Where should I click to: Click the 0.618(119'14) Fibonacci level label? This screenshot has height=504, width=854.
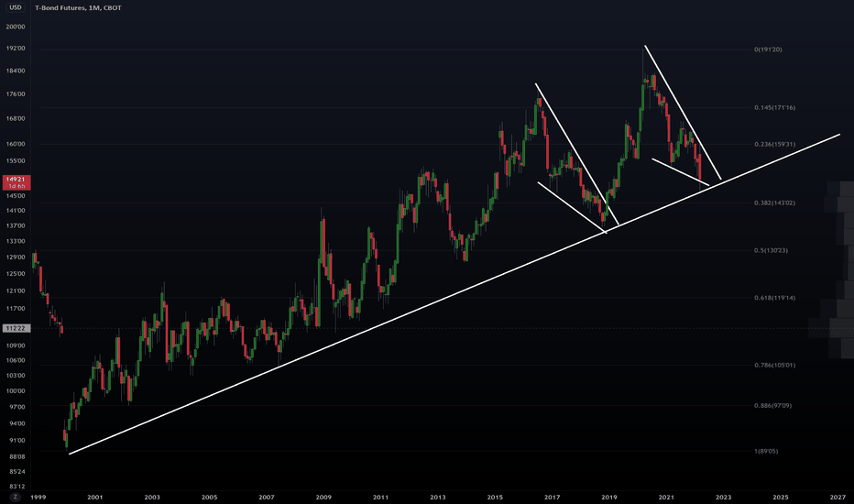click(x=774, y=298)
